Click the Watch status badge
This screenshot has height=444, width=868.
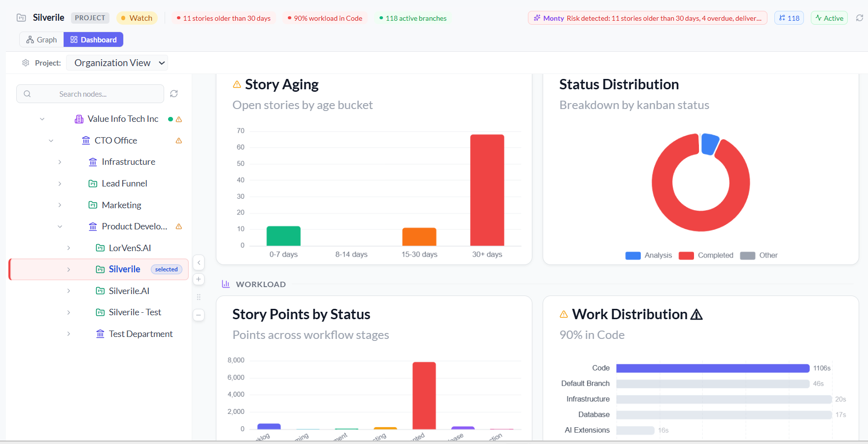[x=137, y=18]
